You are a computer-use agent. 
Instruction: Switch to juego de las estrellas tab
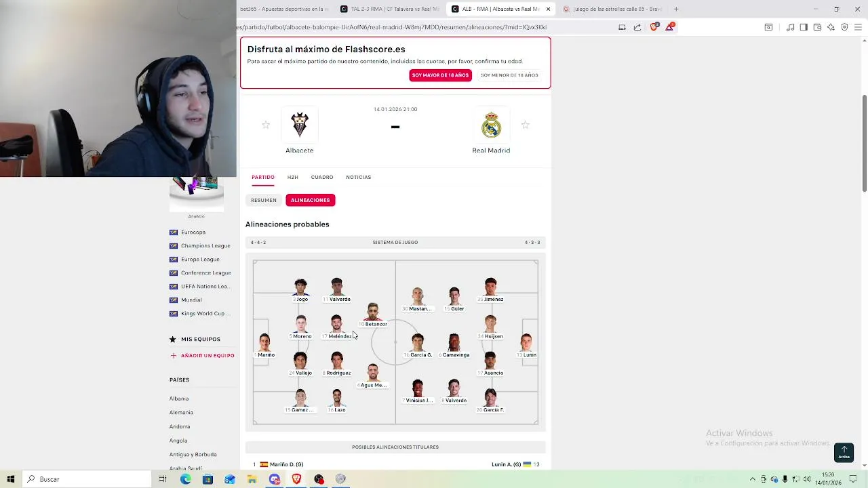click(x=612, y=9)
